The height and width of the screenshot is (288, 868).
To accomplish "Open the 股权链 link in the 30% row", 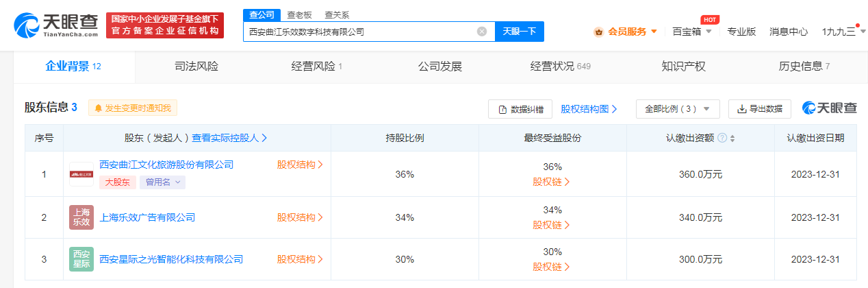I will (x=552, y=267).
